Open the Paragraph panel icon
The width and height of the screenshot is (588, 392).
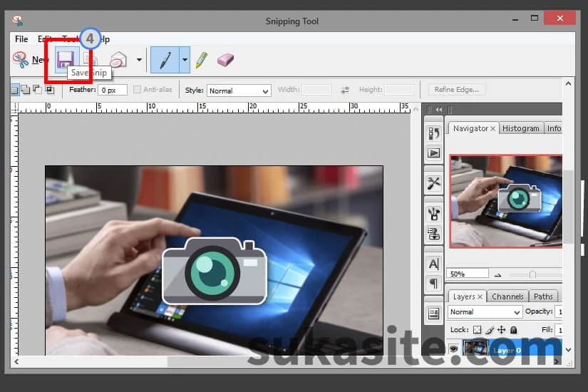434,283
